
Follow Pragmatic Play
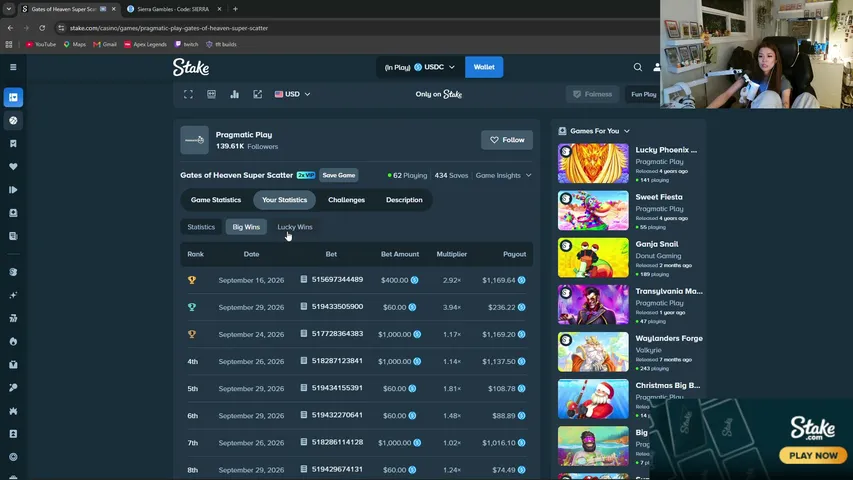coord(507,140)
